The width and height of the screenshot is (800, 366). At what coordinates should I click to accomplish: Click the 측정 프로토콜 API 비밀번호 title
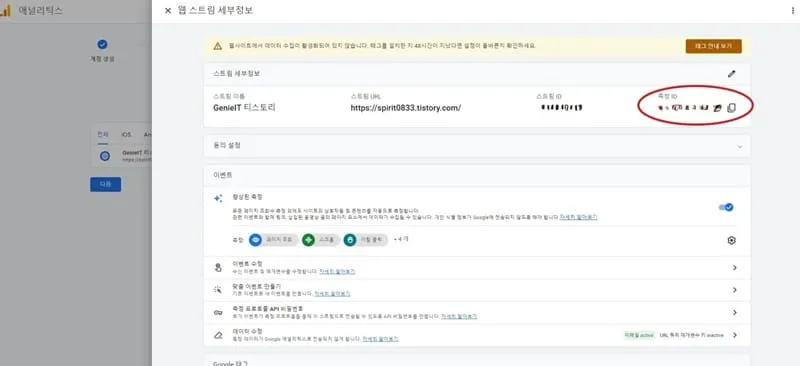click(268, 309)
